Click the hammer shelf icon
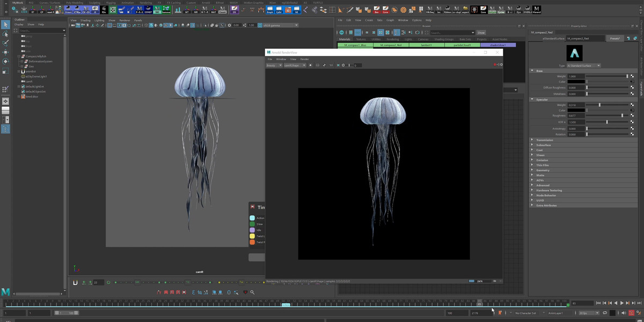The image size is (644, 322). tap(166, 10)
